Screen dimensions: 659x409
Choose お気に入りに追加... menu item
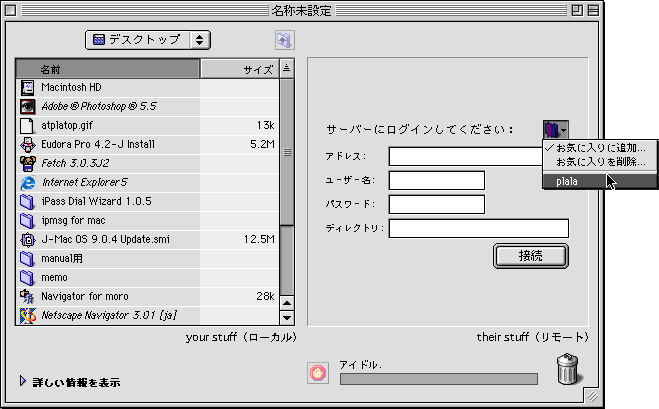(x=600, y=148)
